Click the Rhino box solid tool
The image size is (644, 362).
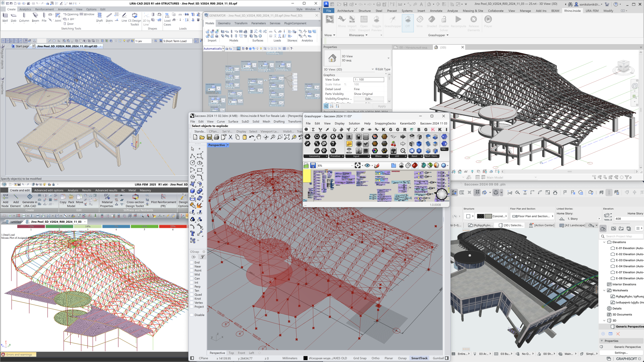[193, 191]
